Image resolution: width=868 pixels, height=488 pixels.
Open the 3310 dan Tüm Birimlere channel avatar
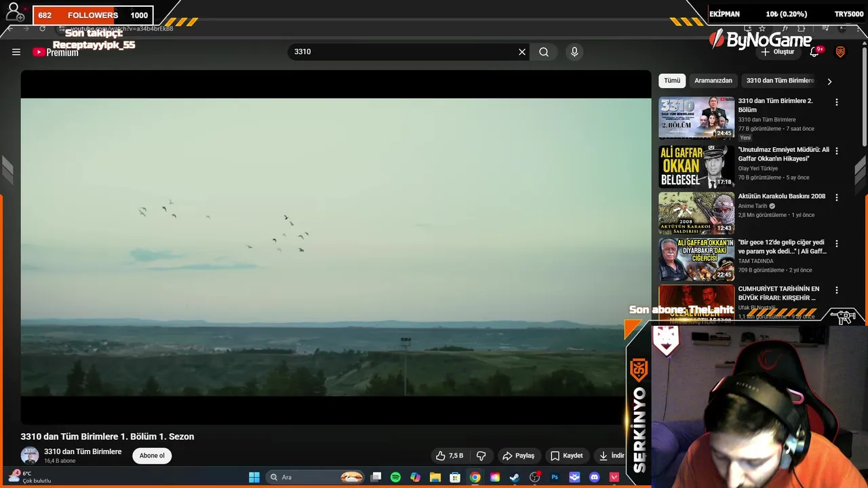[30, 455]
